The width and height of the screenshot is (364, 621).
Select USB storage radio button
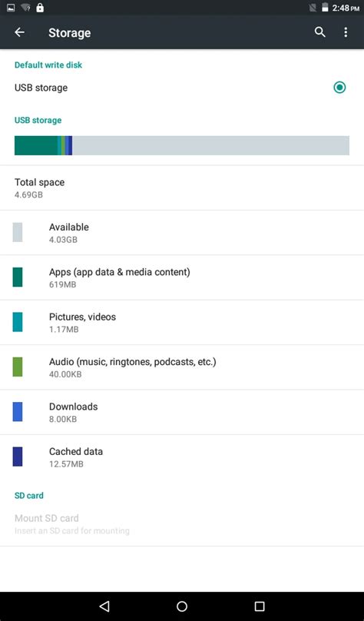339,87
